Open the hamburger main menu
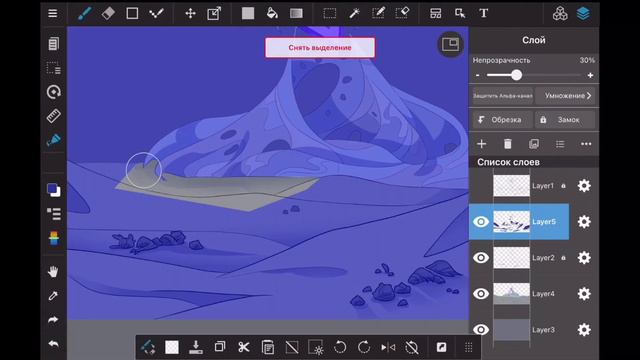This screenshot has height=360, width=640. [x=53, y=13]
